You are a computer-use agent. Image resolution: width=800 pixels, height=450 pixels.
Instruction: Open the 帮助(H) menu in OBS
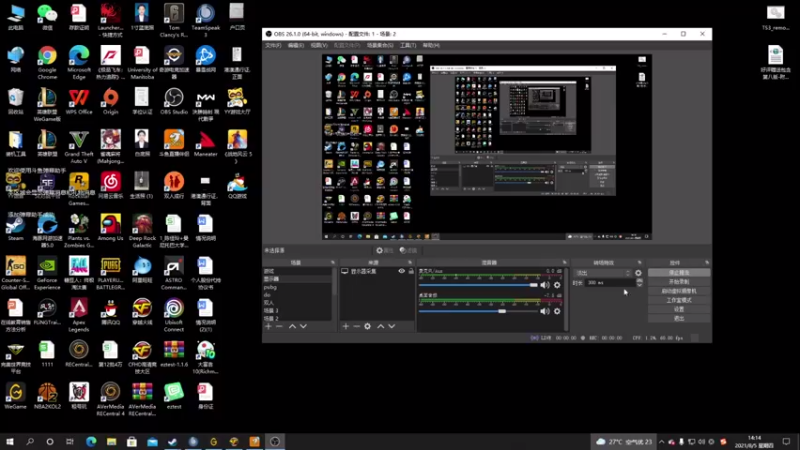coord(431,45)
